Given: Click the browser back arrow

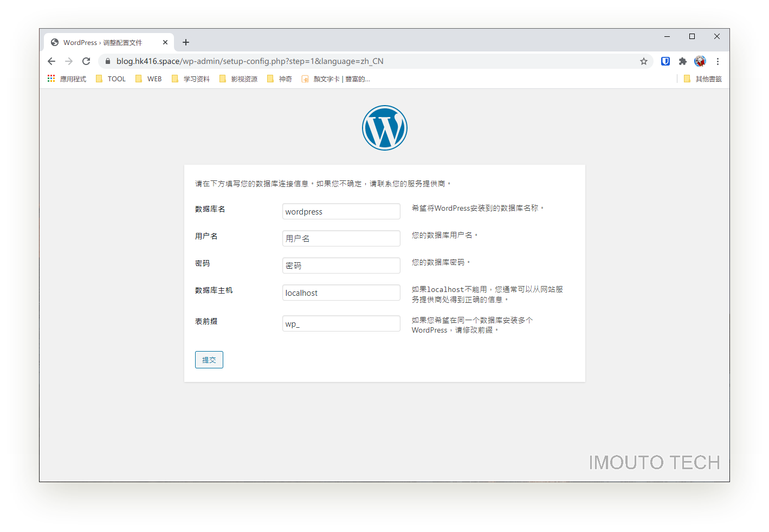Looking at the screenshot, I should click(51, 61).
